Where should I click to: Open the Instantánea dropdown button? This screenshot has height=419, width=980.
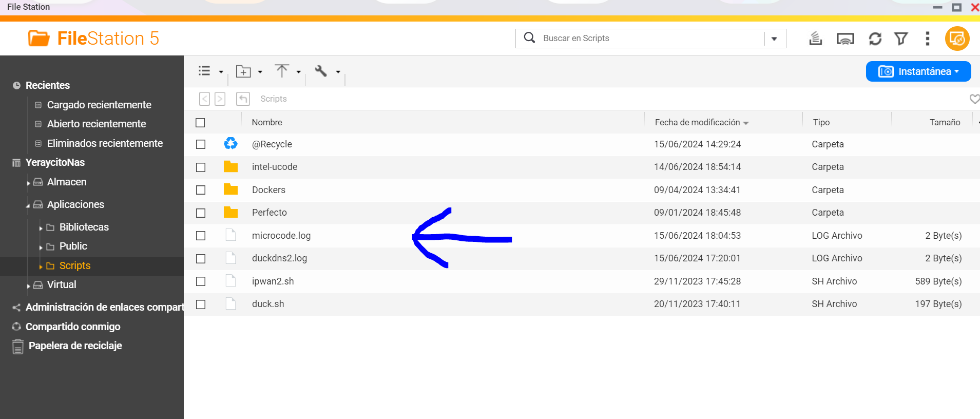[918, 71]
